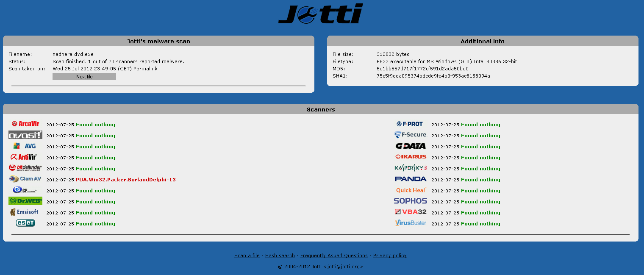The width and height of the screenshot is (644, 275).
Task: Open the Privacy policy link
Action: pos(390,256)
